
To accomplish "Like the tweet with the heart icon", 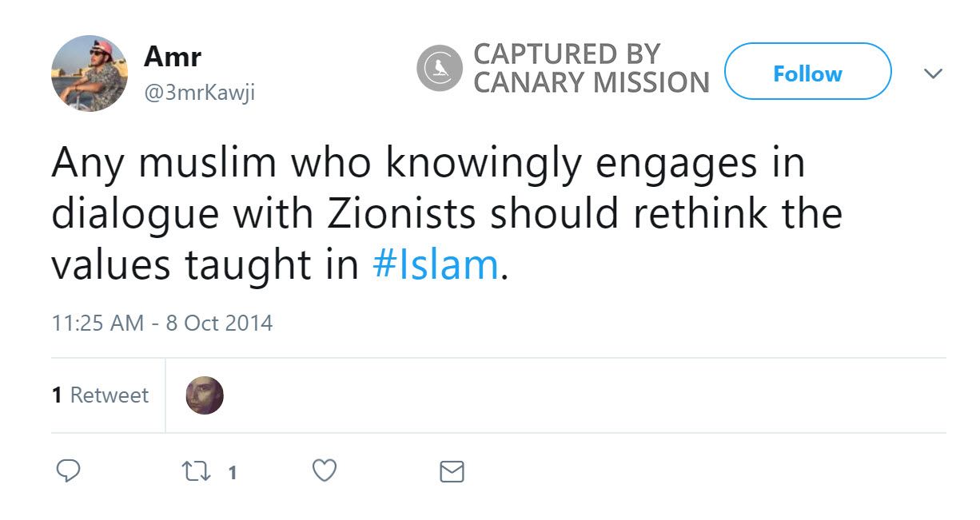I will tap(324, 471).
